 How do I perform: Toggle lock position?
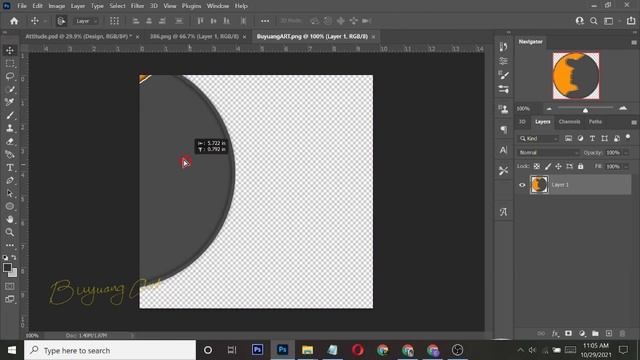tap(558, 166)
